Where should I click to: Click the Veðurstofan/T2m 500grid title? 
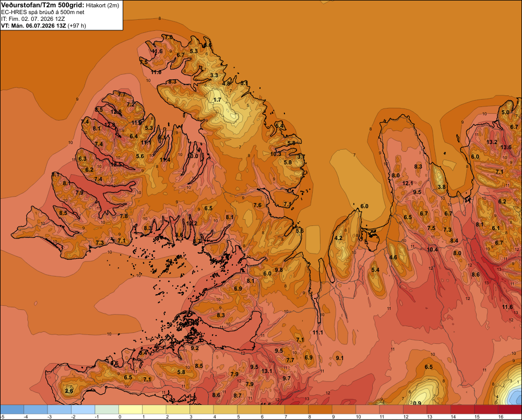click(x=42, y=5)
